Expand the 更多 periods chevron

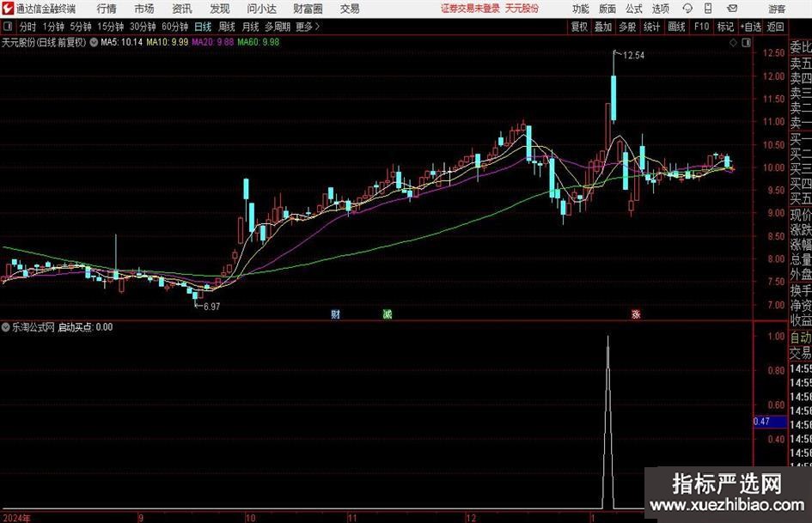coord(317,27)
